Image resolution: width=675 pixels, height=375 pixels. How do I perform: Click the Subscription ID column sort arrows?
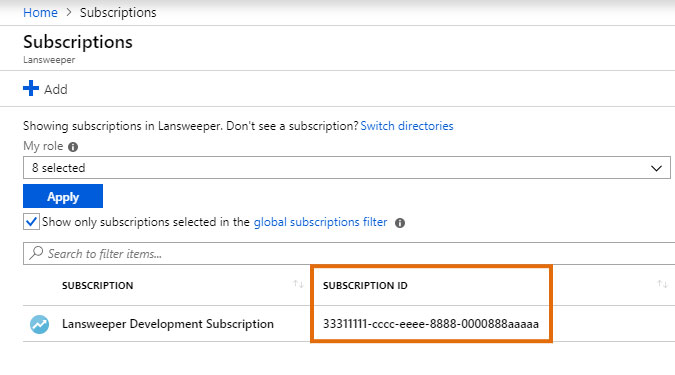(662, 284)
